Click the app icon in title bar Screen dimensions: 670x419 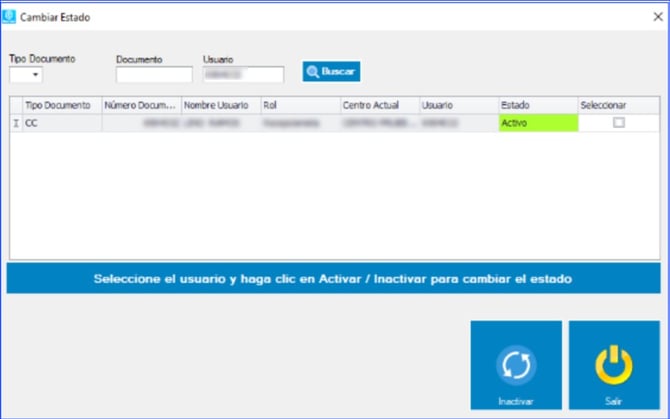[x=10, y=16]
